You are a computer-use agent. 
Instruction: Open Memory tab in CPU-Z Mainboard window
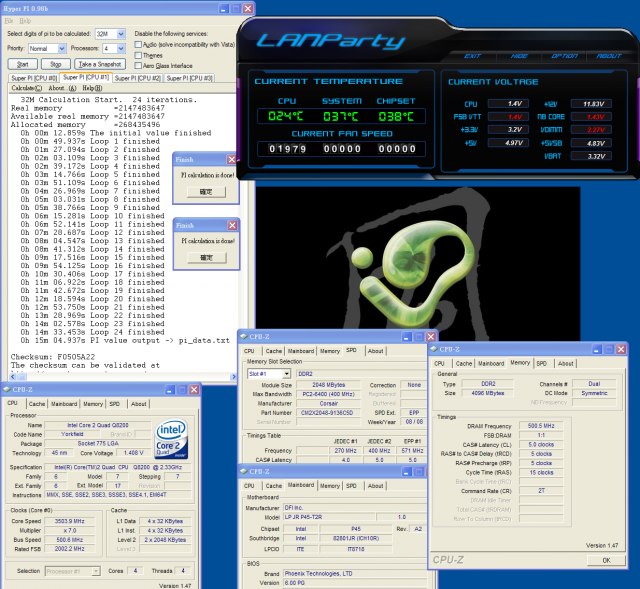click(330, 486)
